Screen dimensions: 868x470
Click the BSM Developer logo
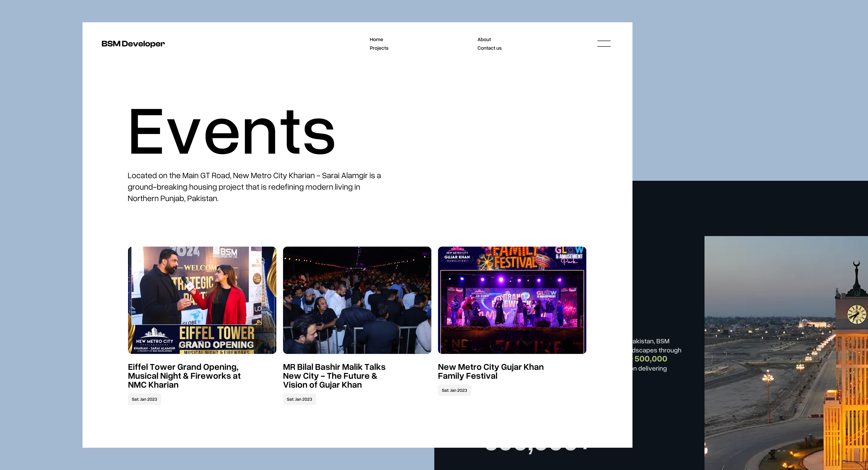133,44
